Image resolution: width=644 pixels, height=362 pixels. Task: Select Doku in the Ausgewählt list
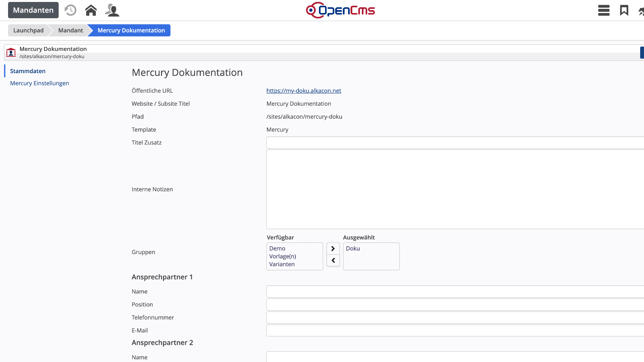point(353,249)
